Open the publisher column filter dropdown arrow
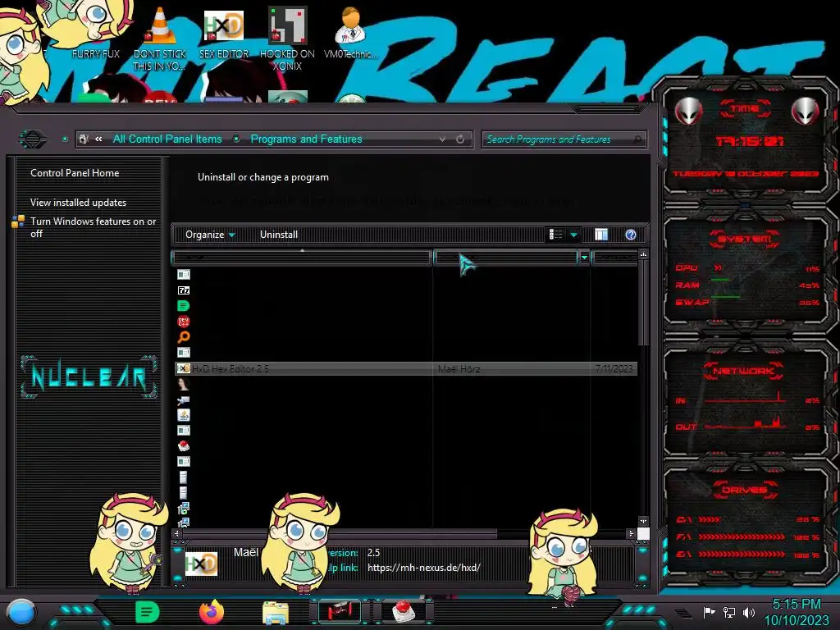Viewport: 840px width, 630px height. point(584,258)
